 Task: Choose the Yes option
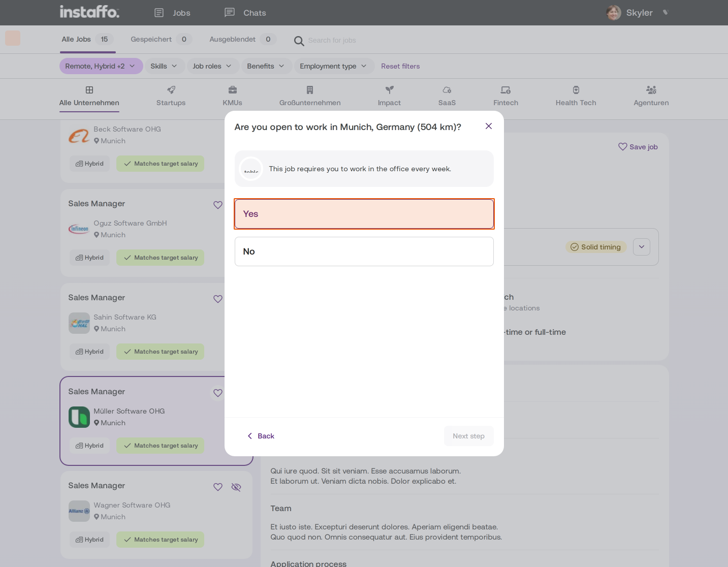[364, 214]
